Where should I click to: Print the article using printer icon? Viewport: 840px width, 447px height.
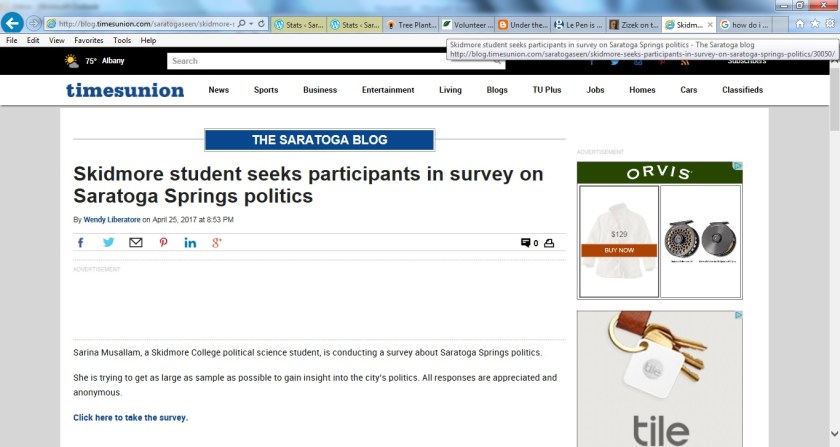click(x=549, y=243)
